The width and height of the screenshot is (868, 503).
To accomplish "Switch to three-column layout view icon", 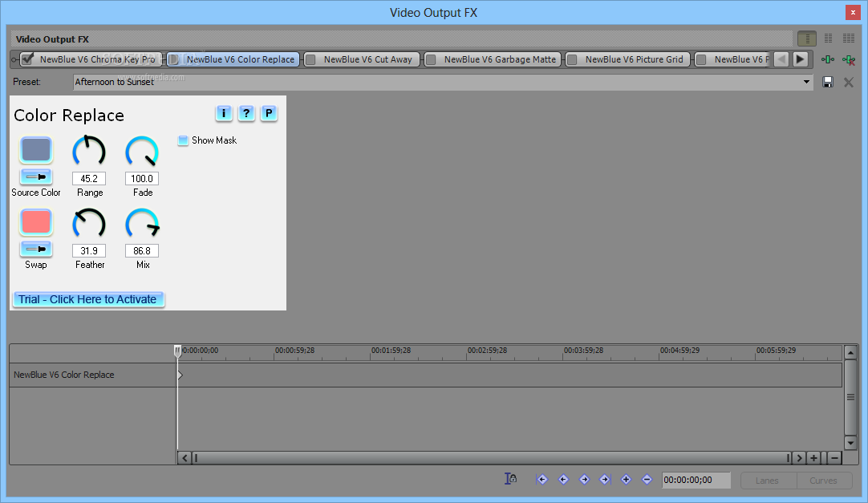I will 849,39.
